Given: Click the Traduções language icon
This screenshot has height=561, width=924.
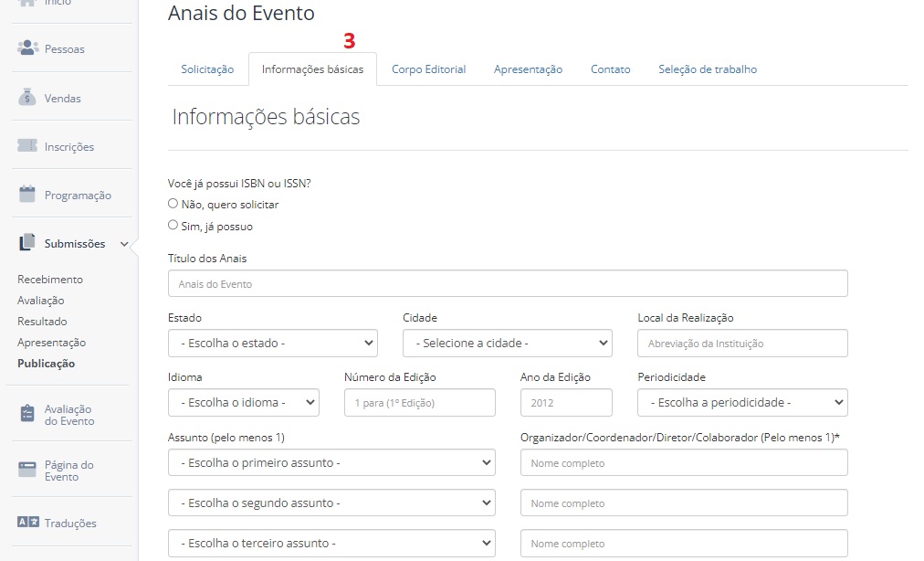Looking at the screenshot, I should (x=27, y=522).
